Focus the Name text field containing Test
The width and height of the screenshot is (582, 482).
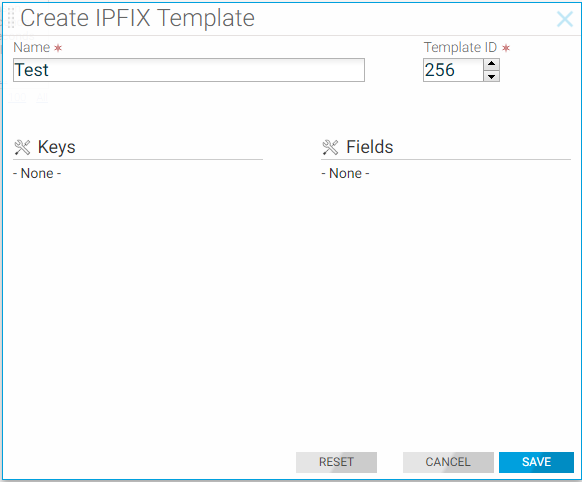click(x=189, y=70)
